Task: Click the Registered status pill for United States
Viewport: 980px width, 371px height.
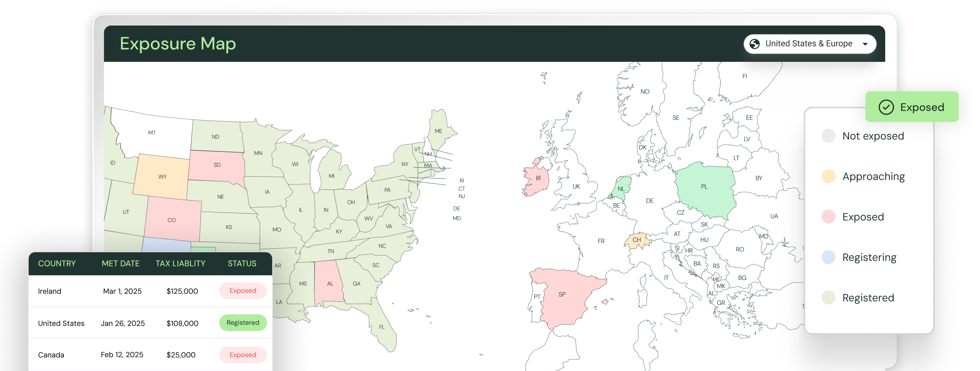Action: (243, 323)
